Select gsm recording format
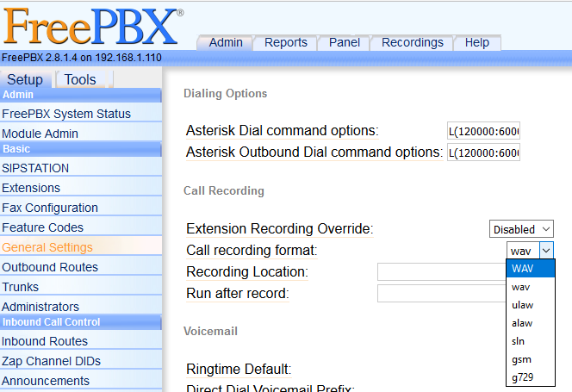Image resolution: width=572 pixels, height=392 pixels. pos(531,359)
